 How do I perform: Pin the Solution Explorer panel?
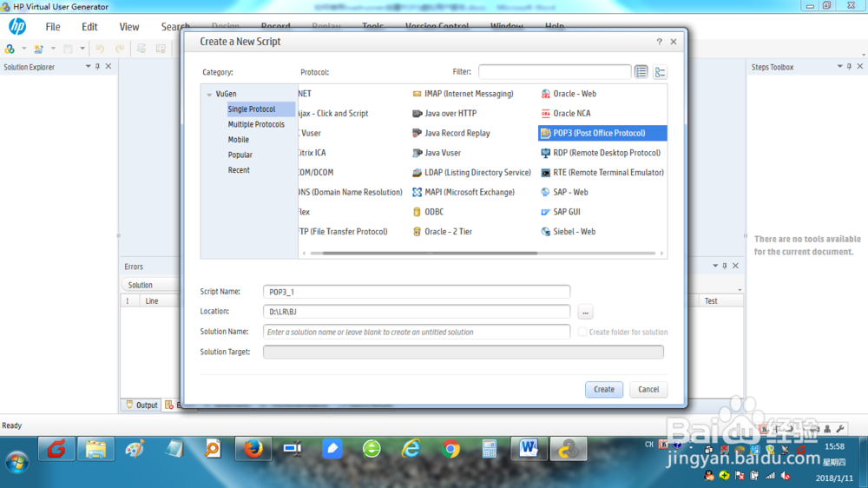pyautogui.click(x=97, y=67)
